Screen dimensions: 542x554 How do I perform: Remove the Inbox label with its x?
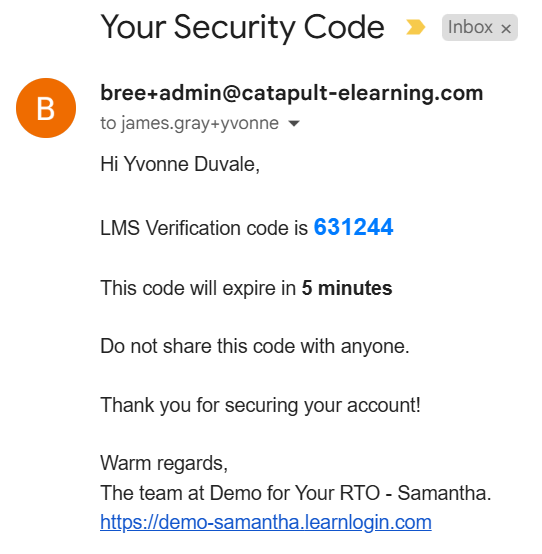(x=506, y=28)
